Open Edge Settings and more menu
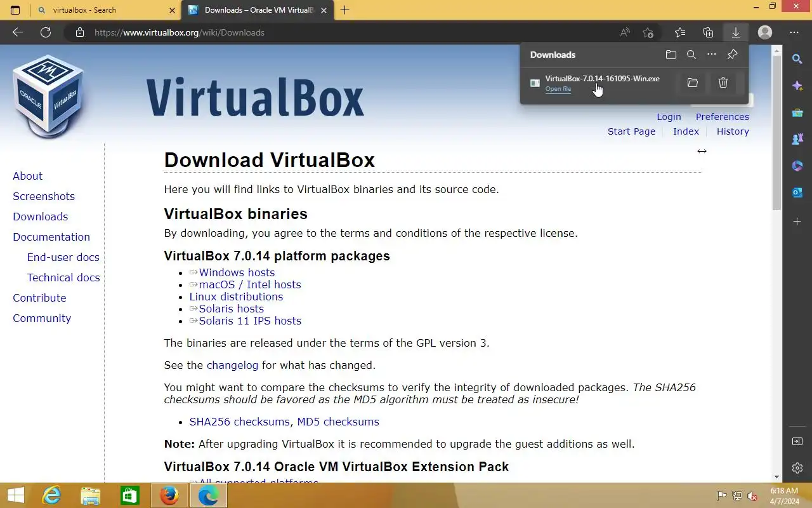812x508 pixels. 794,32
